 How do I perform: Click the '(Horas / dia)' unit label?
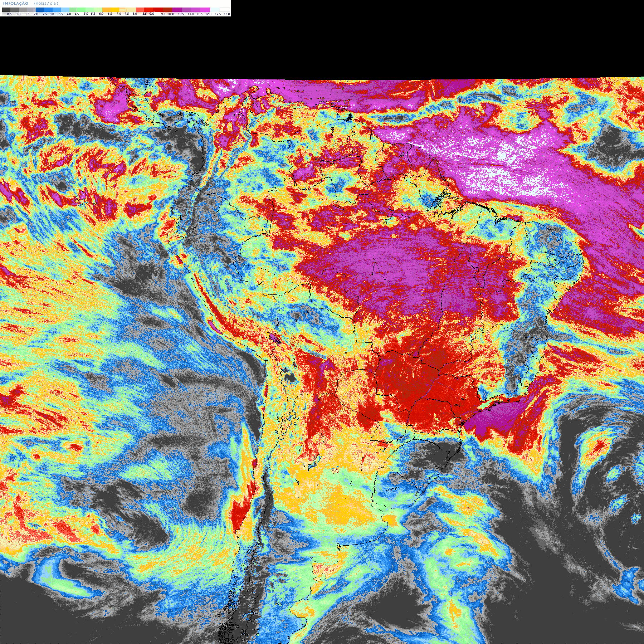46,4
